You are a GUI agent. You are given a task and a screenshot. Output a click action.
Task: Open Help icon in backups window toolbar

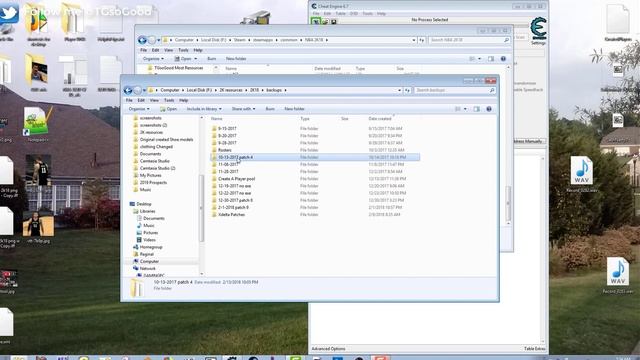(x=489, y=109)
